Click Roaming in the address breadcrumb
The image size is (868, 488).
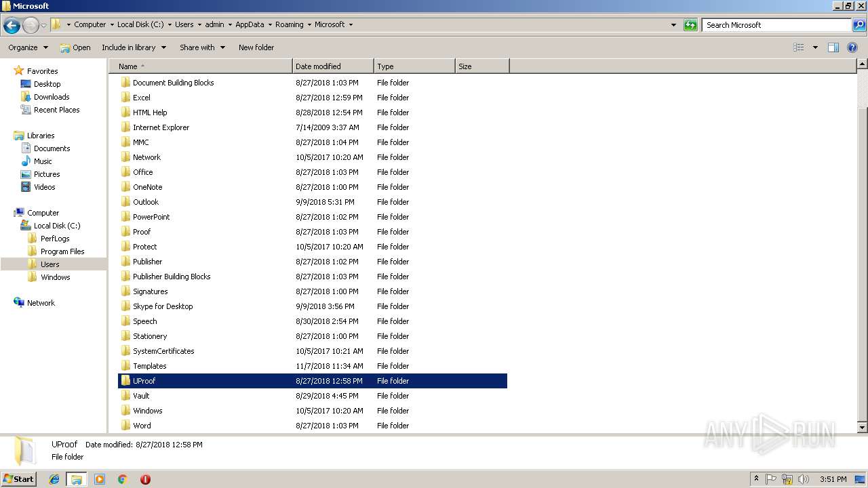[x=289, y=24]
